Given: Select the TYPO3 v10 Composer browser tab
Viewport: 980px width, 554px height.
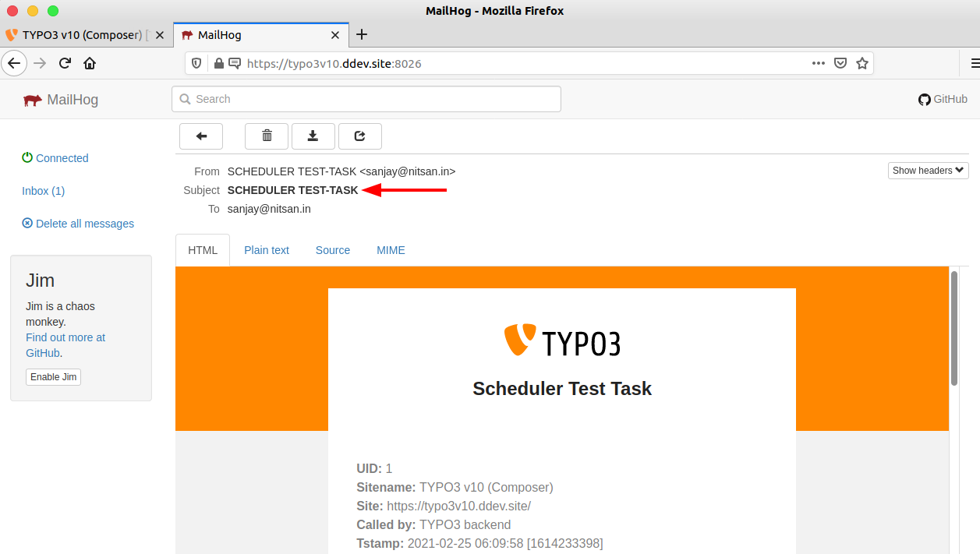Looking at the screenshot, I should pos(78,34).
